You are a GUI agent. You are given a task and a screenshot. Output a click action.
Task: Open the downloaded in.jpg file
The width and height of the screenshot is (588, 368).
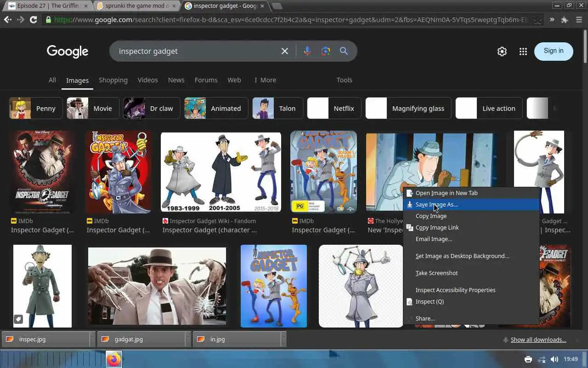(x=237, y=339)
